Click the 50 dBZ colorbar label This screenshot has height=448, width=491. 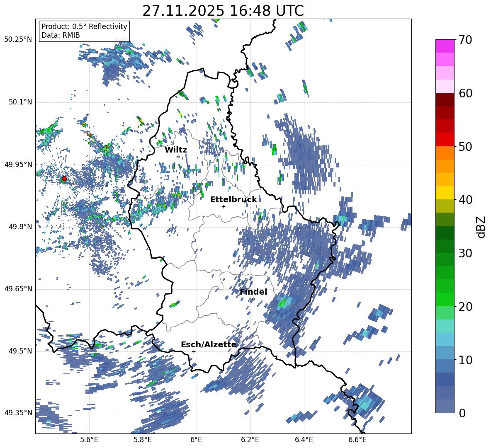465,147
